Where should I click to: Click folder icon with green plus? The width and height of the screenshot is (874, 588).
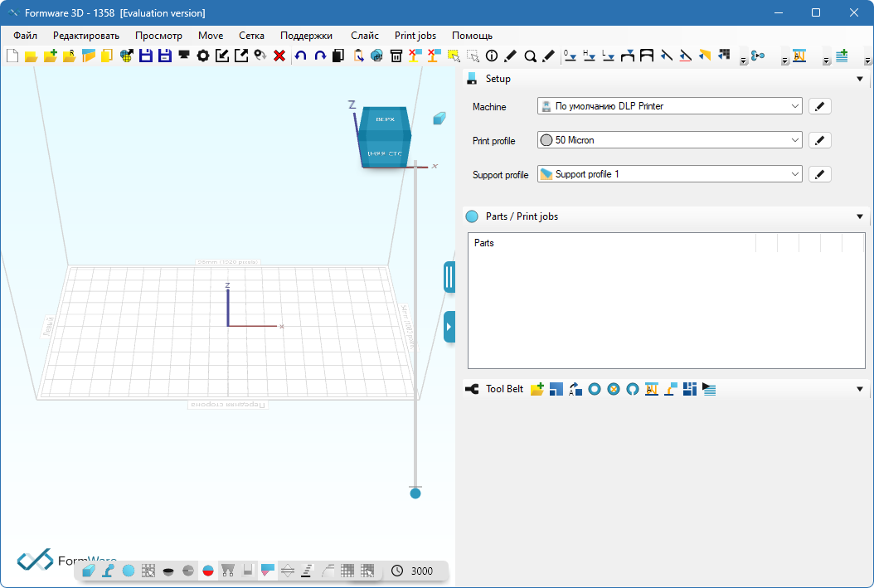coord(51,56)
